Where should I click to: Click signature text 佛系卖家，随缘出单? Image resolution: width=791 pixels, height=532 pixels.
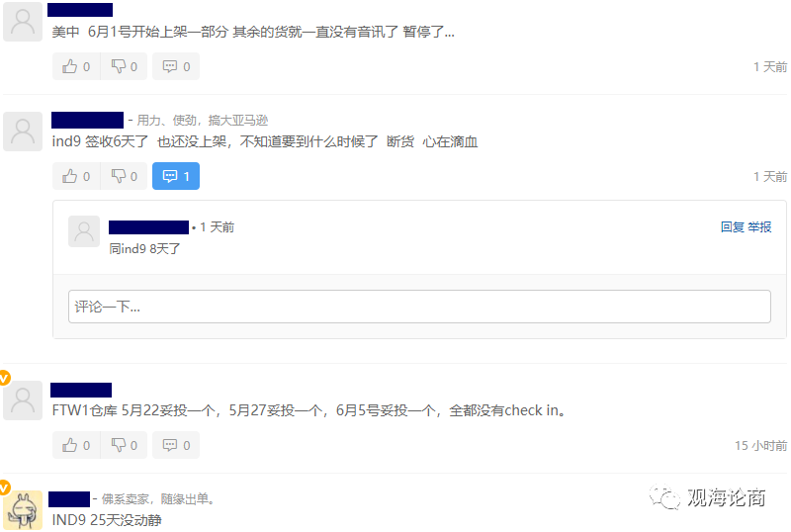coord(158,499)
